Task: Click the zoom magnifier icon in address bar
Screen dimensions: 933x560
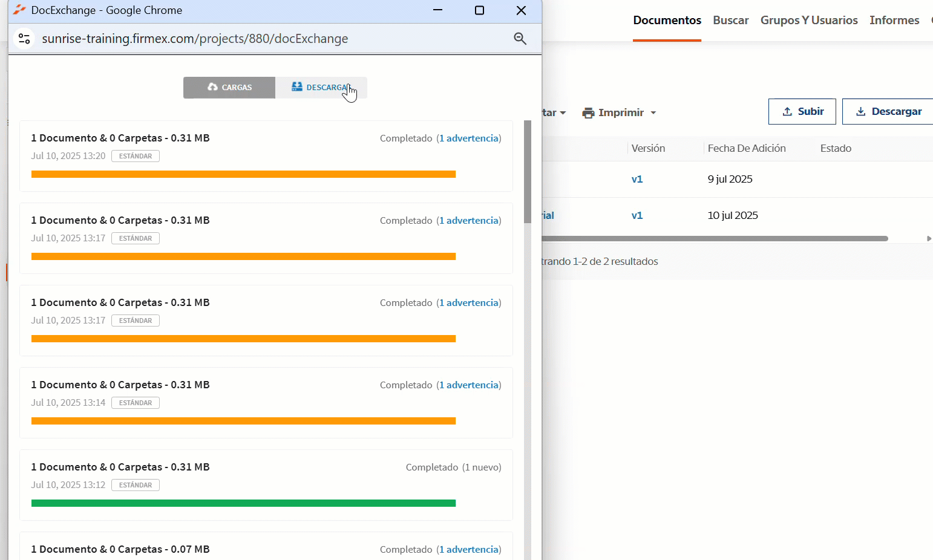Action: tap(520, 39)
